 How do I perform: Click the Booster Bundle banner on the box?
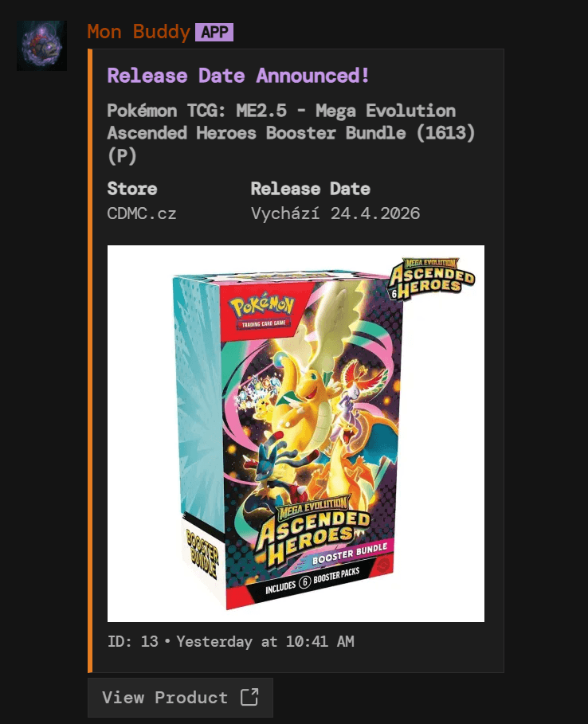[x=349, y=554]
